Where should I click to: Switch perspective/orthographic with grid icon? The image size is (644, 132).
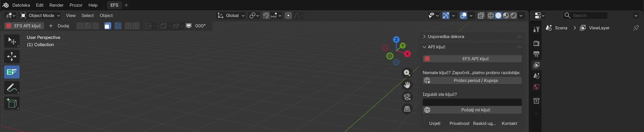coord(407,109)
